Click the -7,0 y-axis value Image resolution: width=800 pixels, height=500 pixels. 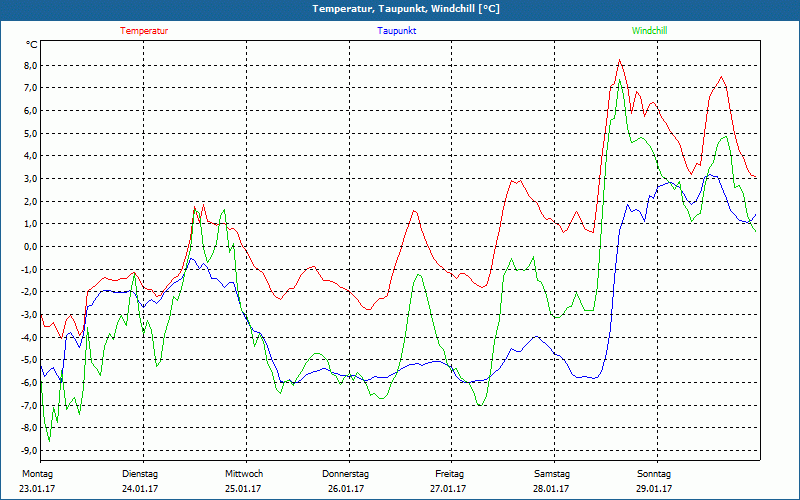click(x=30, y=405)
